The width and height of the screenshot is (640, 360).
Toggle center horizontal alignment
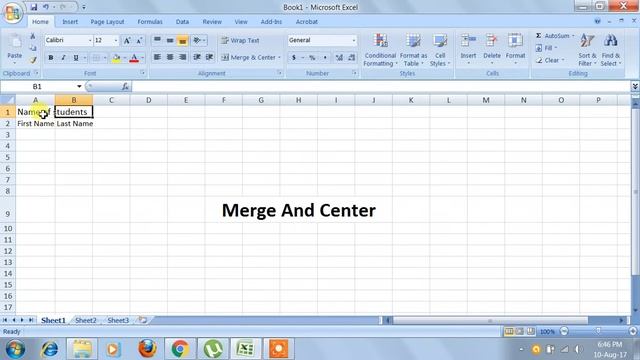pos(170,57)
